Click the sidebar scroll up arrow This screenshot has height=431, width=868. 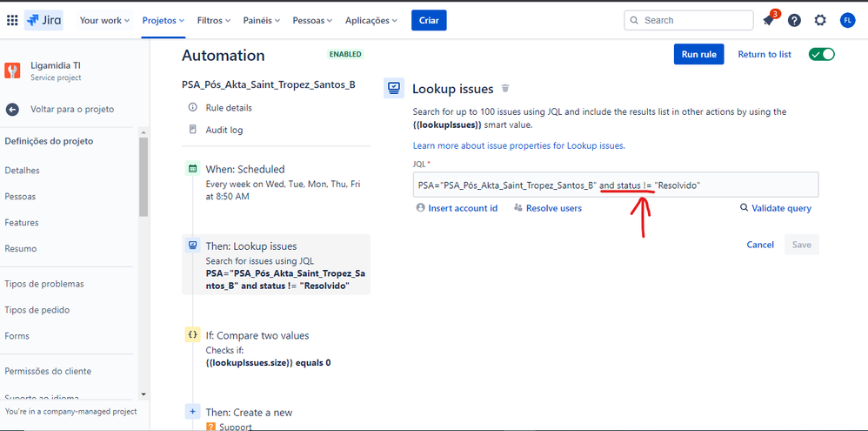(144, 133)
